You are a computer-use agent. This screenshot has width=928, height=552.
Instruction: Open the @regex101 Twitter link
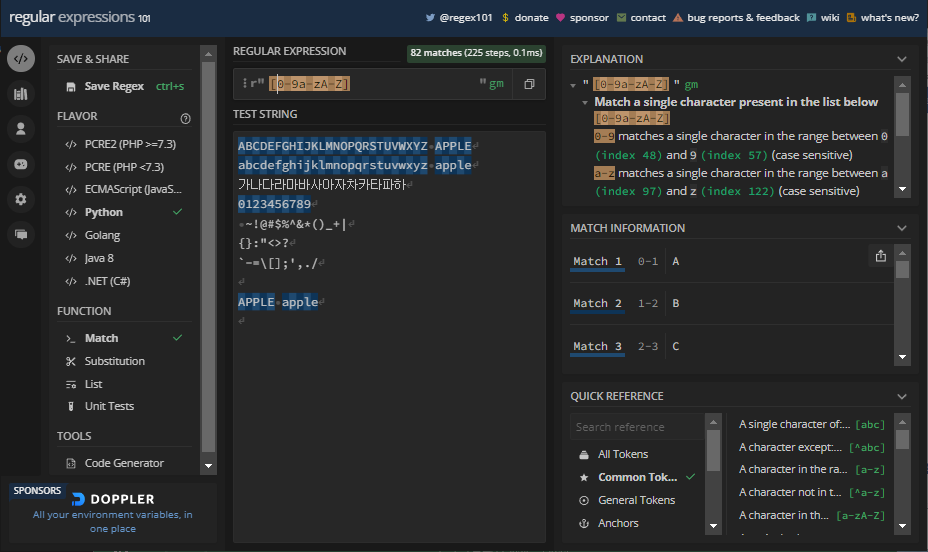coord(459,18)
